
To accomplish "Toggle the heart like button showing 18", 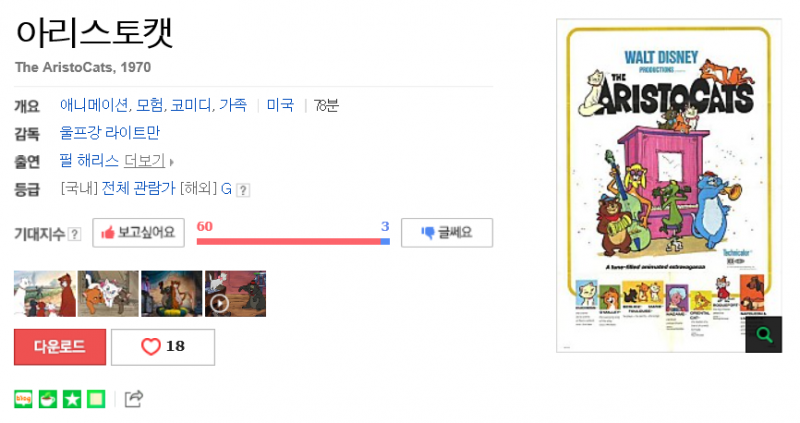I will [163, 347].
